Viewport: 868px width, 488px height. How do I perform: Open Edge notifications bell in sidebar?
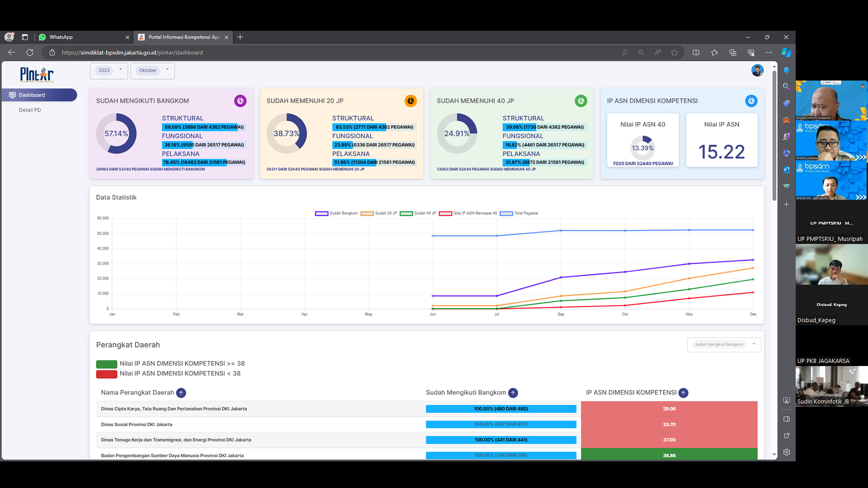(x=787, y=70)
